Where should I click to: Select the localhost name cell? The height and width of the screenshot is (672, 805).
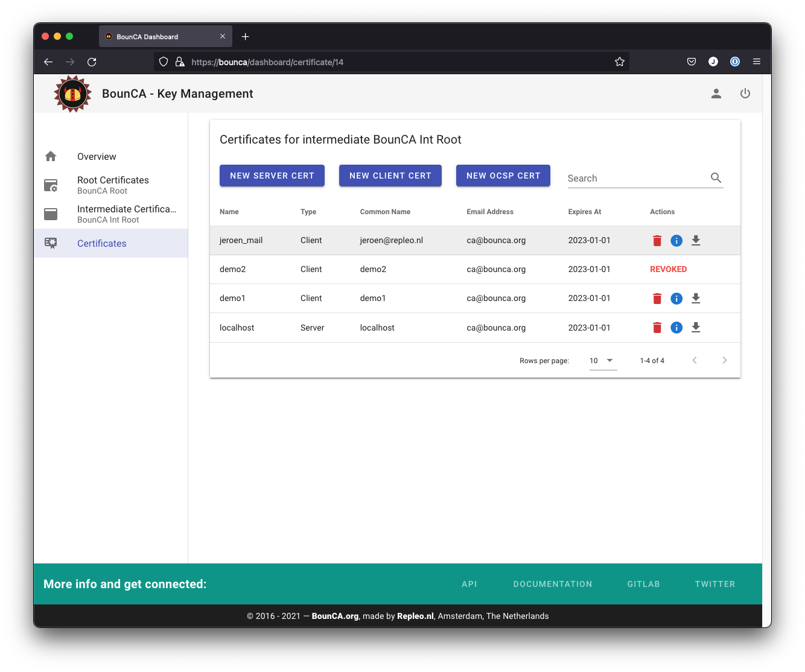coord(237,328)
